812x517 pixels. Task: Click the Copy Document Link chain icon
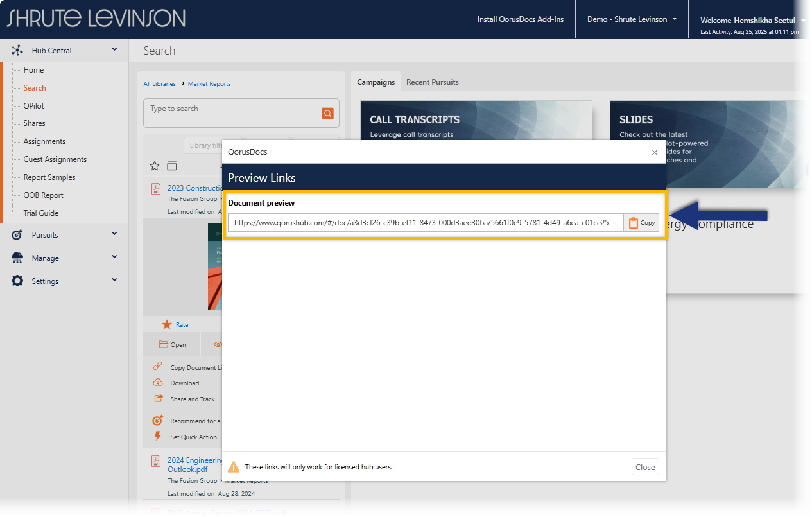[158, 367]
